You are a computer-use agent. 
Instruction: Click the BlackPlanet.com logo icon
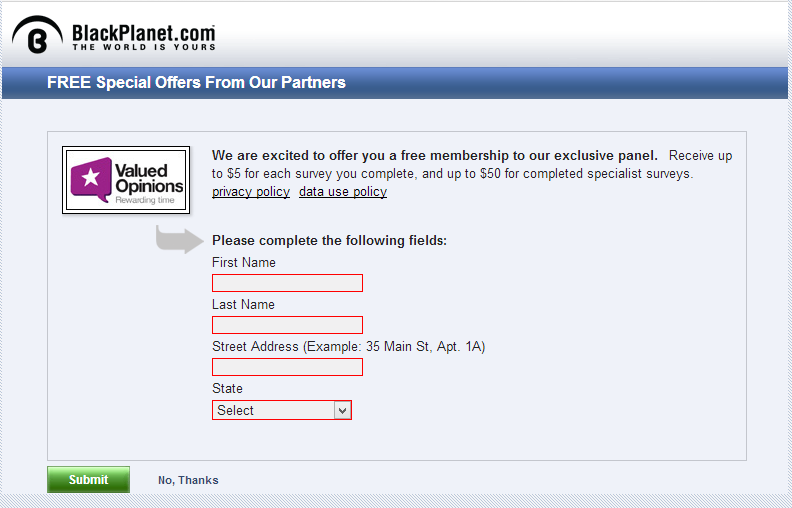point(37,34)
